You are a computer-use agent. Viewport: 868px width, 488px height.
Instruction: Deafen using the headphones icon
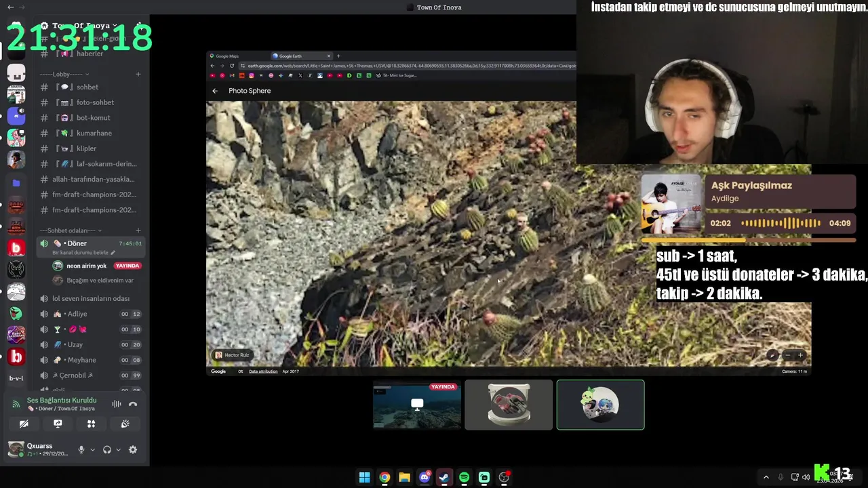click(x=106, y=449)
